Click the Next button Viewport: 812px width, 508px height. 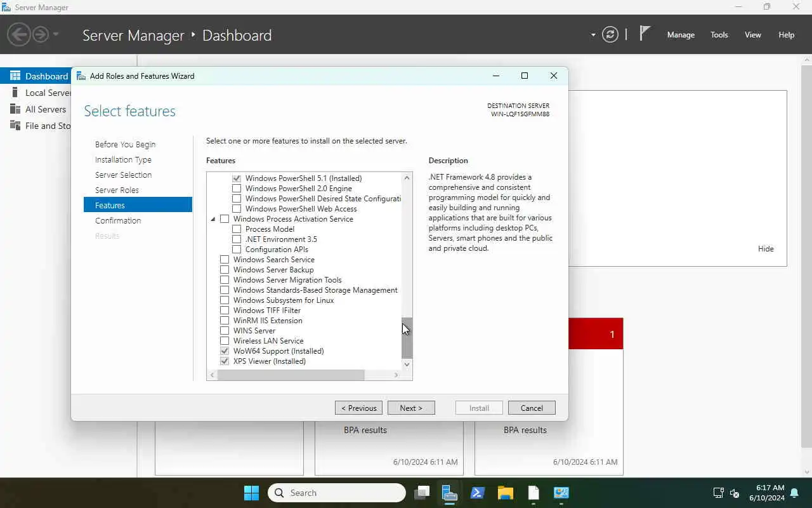(411, 408)
